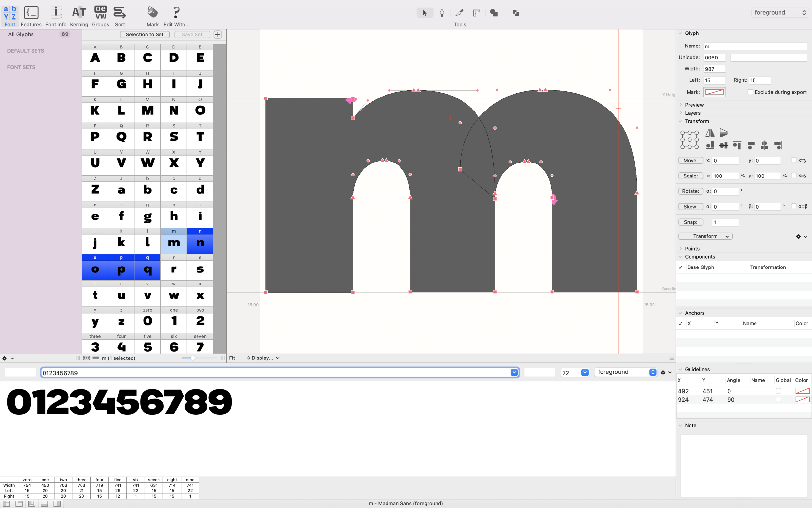Click the glyph Mark color swatch

pyautogui.click(x=714, y=92)
